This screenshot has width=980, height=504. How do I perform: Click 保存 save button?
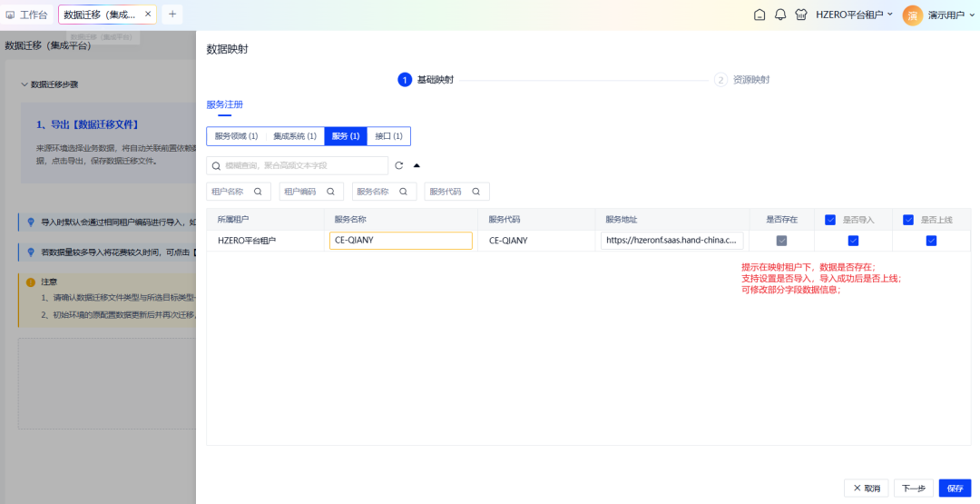(955, 488)
